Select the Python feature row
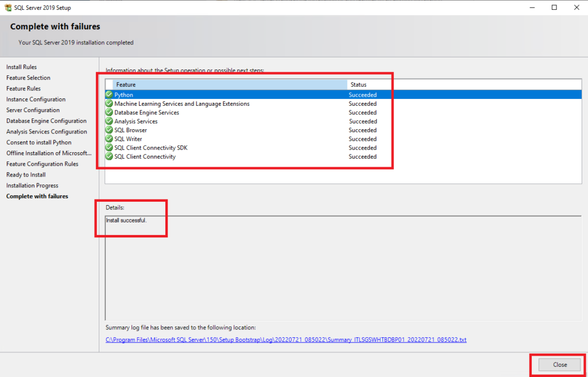Image resolution: width=588 pixels, height=377 pixels. click(343, 95)
